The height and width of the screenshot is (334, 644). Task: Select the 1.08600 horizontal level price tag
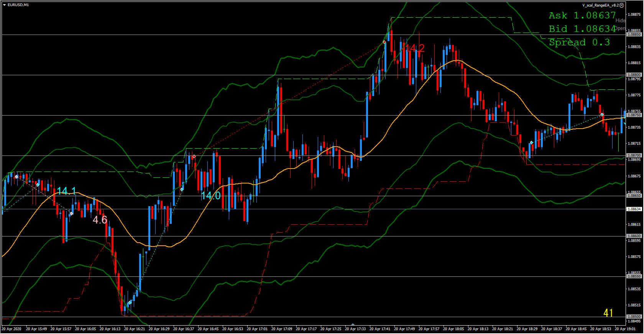634,236
